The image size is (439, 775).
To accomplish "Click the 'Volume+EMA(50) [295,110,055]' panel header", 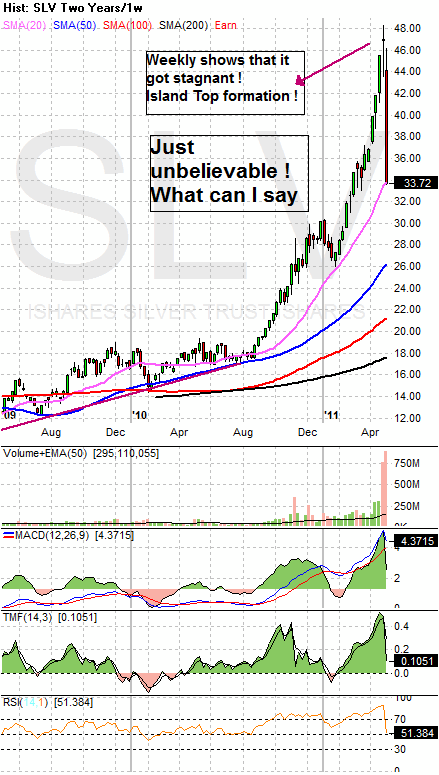I will pos(81,453).
